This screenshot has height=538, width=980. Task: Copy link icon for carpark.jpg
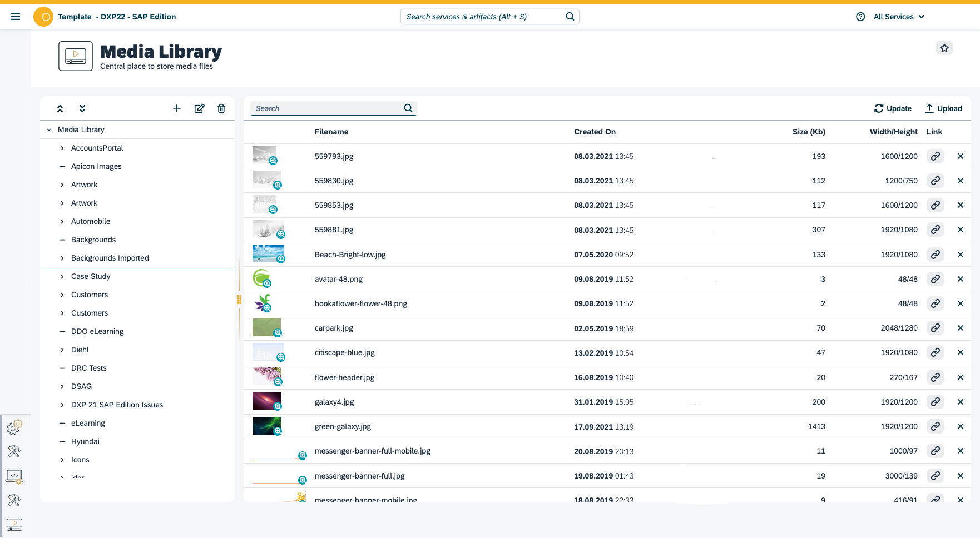(936, 328)
